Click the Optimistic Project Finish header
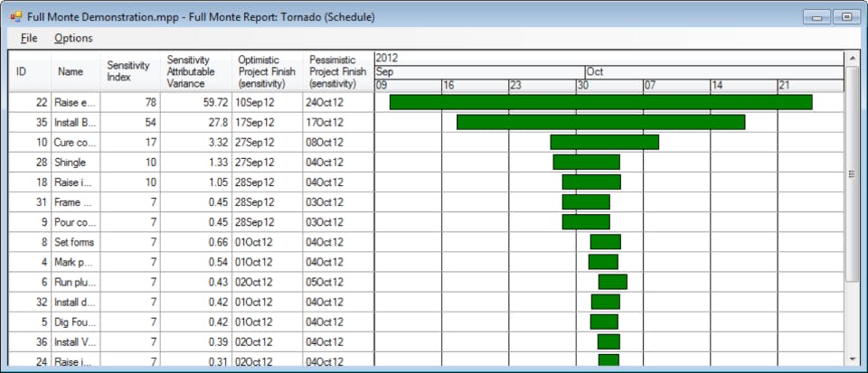Image resolution: width=868 pixels, height=373 pixels. (268, 71)
